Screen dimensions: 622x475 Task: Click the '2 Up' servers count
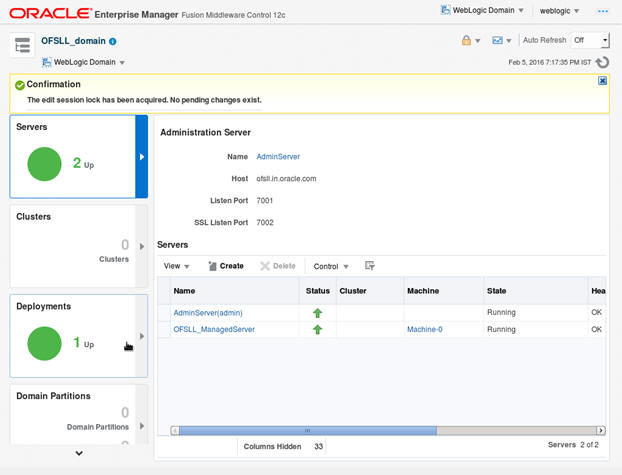[83, 163]
